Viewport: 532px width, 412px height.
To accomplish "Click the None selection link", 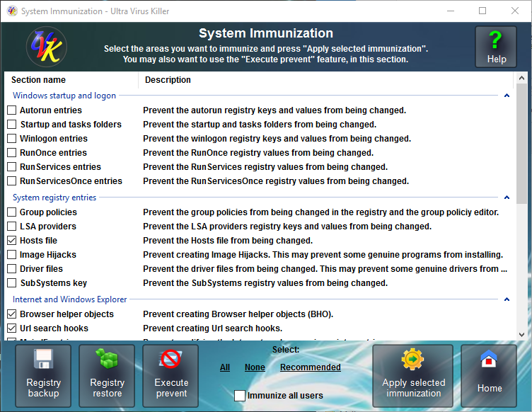I will (255, 367).
